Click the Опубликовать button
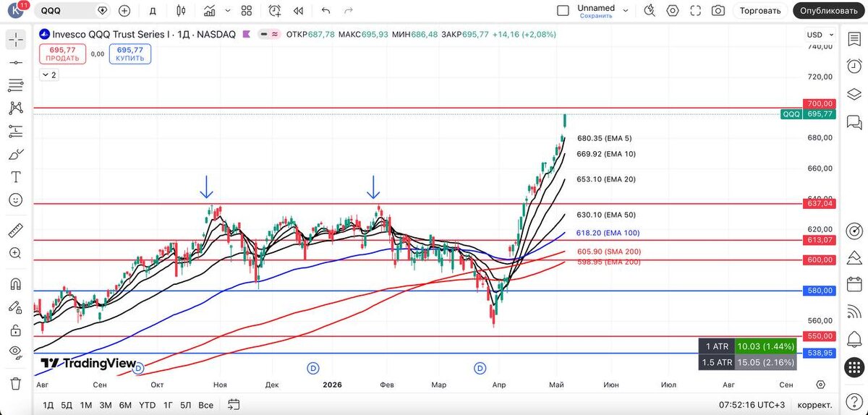The width and height of the screenshot is (868, 415). pos(829,11)
